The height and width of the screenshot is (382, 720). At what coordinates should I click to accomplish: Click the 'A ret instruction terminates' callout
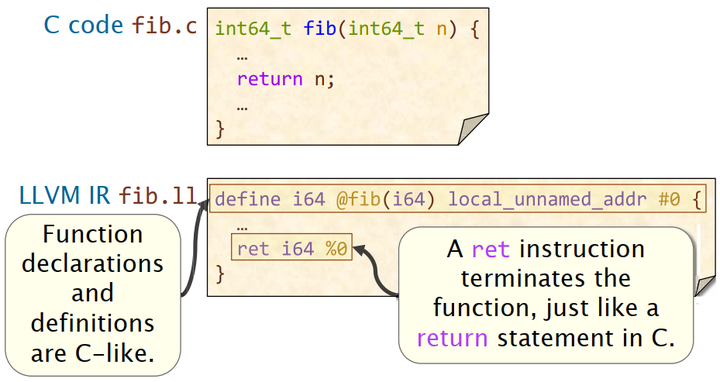(x=546, y=294)
